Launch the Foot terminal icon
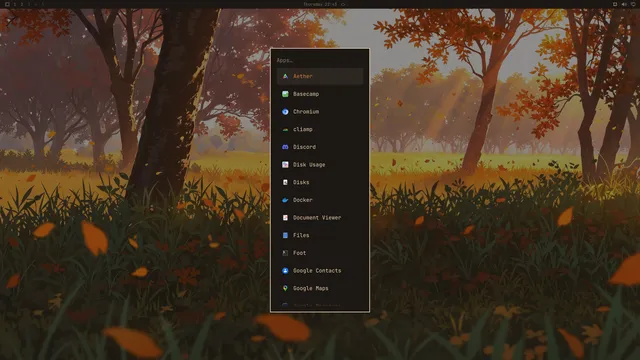The width and height of the screenshot is (640, 360). (285, 253)
